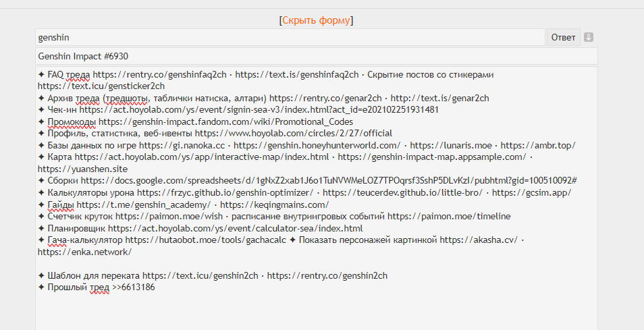Focus the name field containing genshin
This screenshot has width=644, height=330.
click(290, 37)
